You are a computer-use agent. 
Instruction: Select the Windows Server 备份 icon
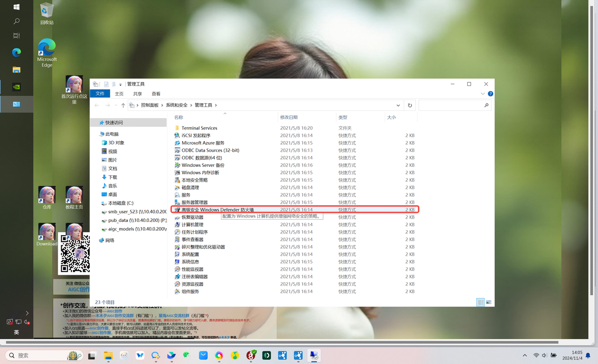(x=177, y=165)
